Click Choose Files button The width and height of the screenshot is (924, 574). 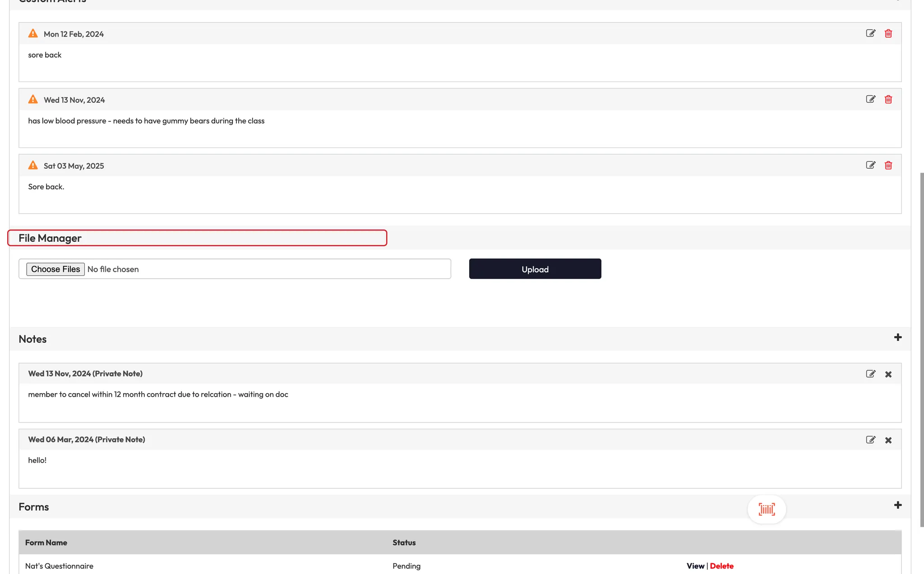click(x=55, y=269)
